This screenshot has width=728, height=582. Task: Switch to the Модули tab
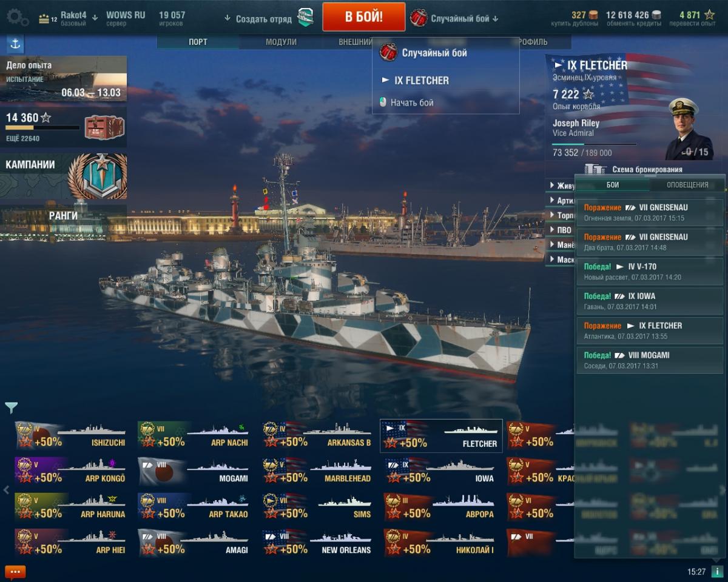(x=281, y=42)
